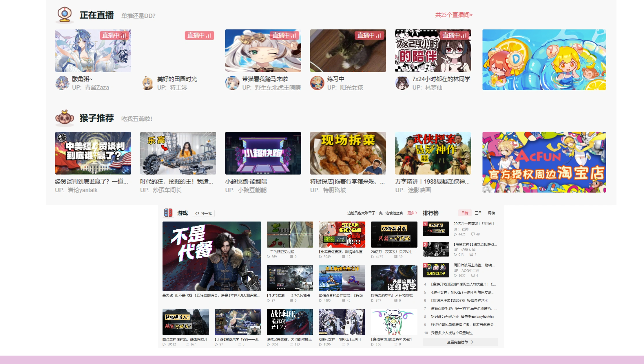The height and width of the screenshot is (364, 644).
Task: Switch ranking to 日榜 tab
Action: coord(465,213)
